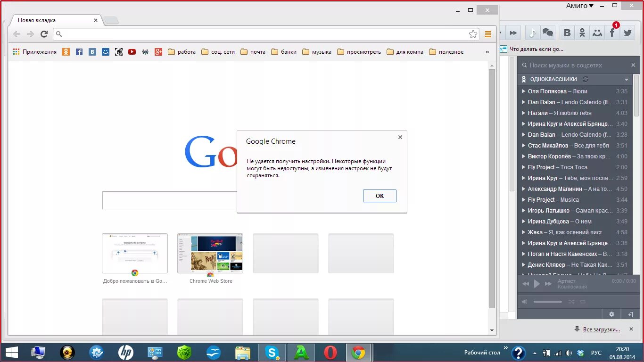Viewport: 644px width, 362px height.
Task: Open the chat bubbles panel in Amigo
Action: click(x=547, y=33)
